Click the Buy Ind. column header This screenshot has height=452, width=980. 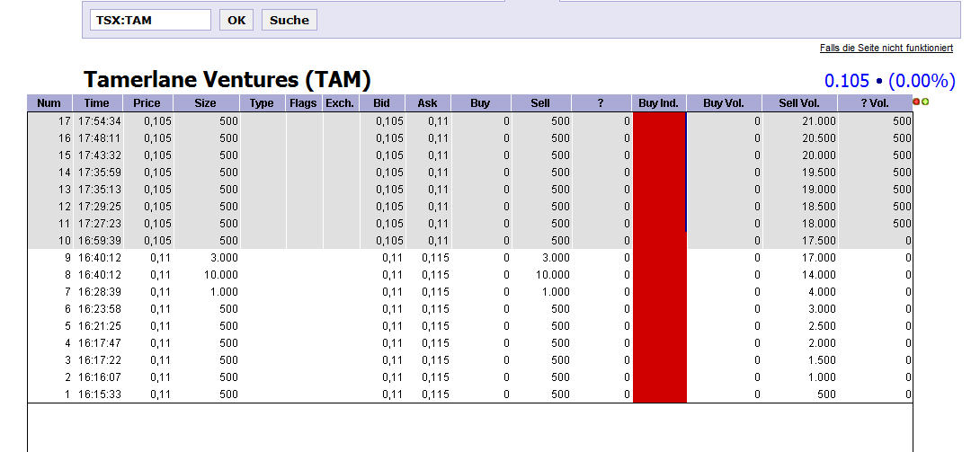(658, 103)
